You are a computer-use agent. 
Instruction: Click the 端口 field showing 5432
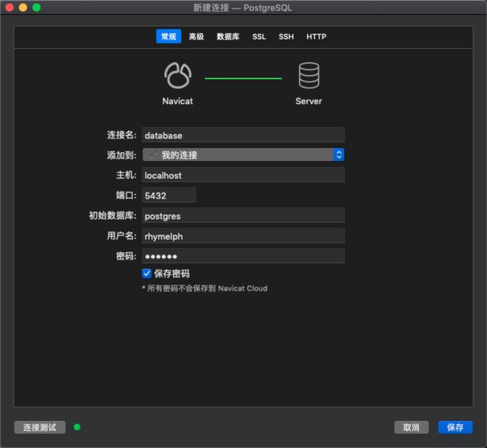pyautogui.click(x=169, y=196)
